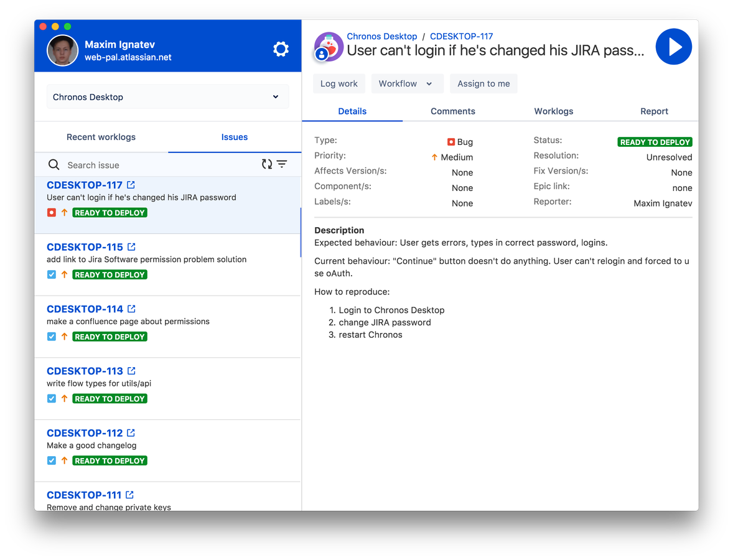This screenshot has height=560, width=733.
Task: Click the 'Unresolved' resolution value
Action: [x=669, y=157]
